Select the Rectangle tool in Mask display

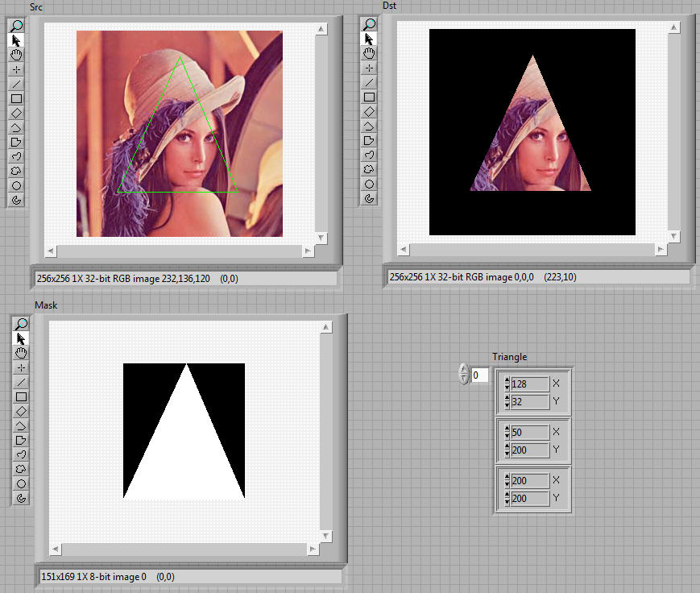coord(21,396)
